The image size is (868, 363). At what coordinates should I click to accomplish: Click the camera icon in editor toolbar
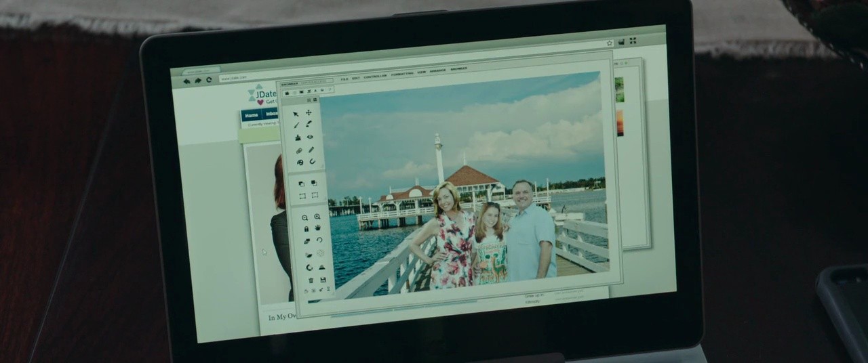[x=287, y=93]
